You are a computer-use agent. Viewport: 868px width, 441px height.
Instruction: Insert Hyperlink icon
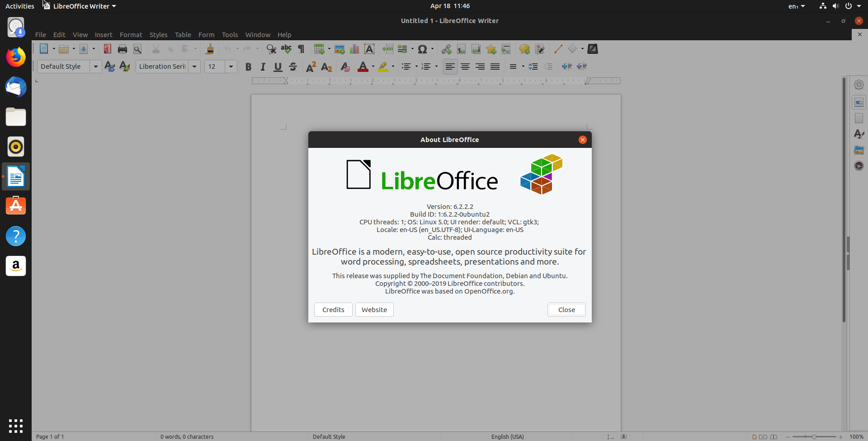click(447, 49)
